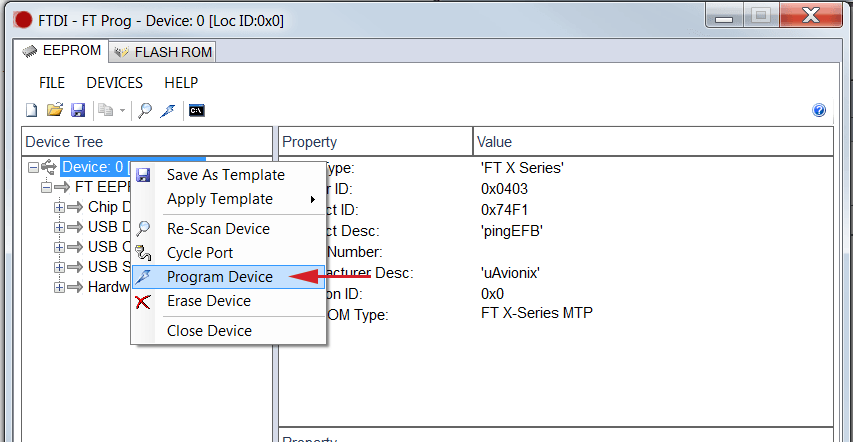Click the 0x0 location ID value

click(492, 294)
